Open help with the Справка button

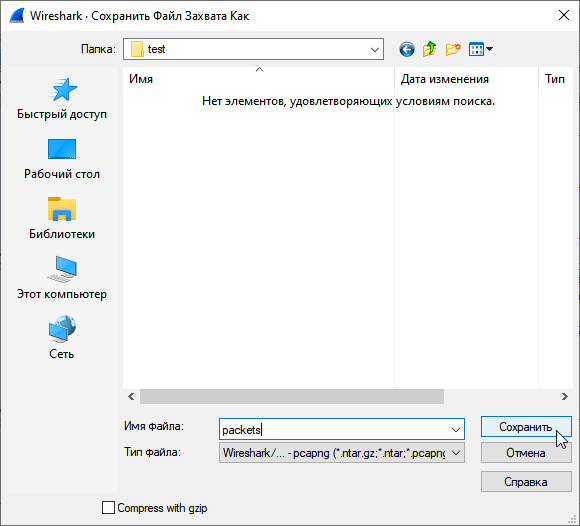[526, 482]
